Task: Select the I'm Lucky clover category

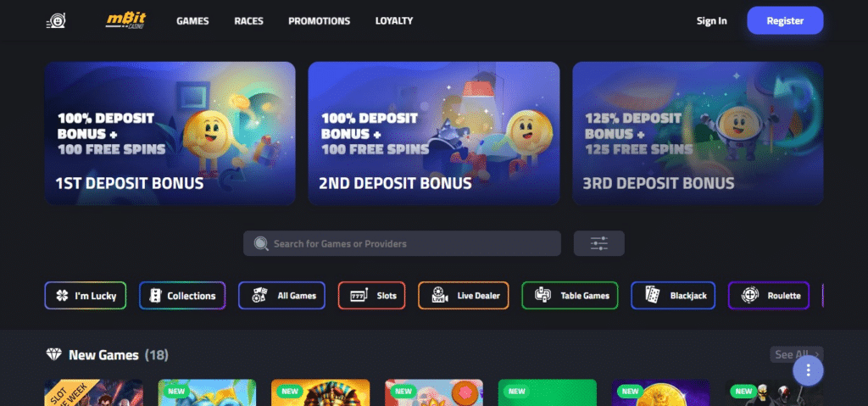Action: pyautogui.click(x=86, y=296)
